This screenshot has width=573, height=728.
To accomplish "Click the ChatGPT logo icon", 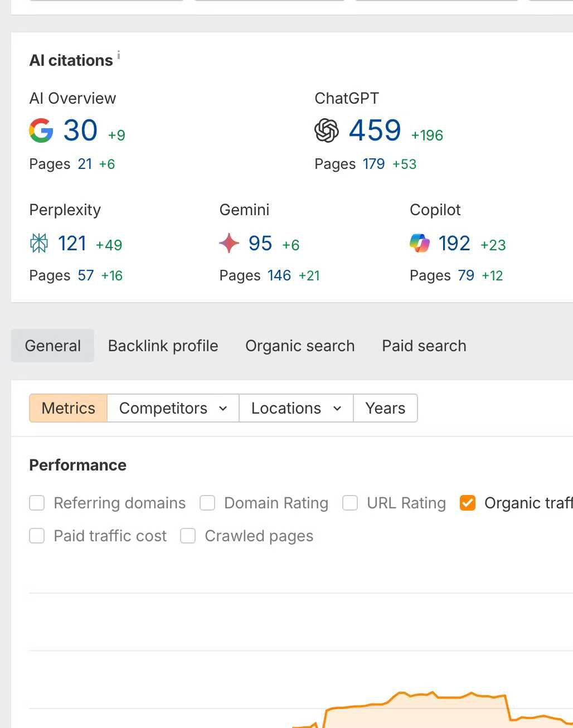I will pyautogui.click(x=327, y=131).
